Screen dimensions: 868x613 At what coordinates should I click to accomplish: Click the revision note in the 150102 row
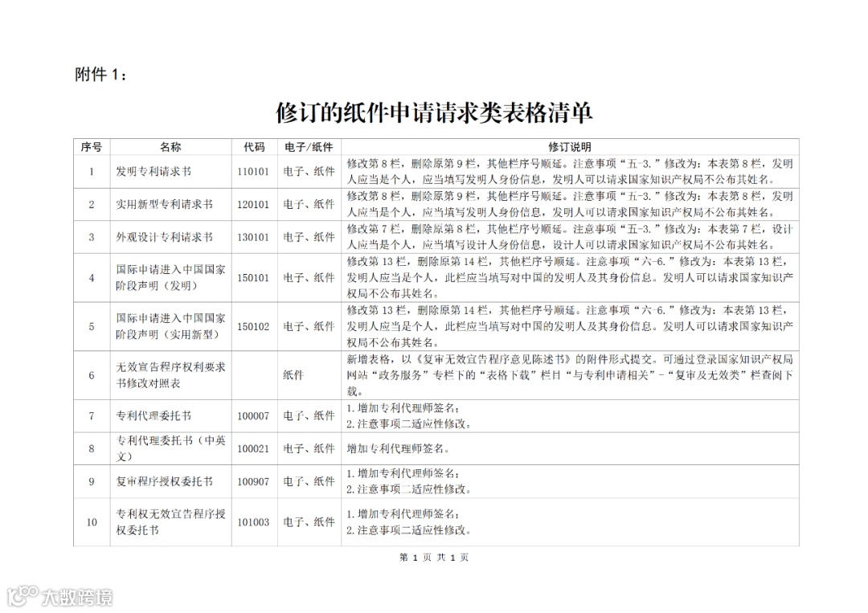[570, 326]
